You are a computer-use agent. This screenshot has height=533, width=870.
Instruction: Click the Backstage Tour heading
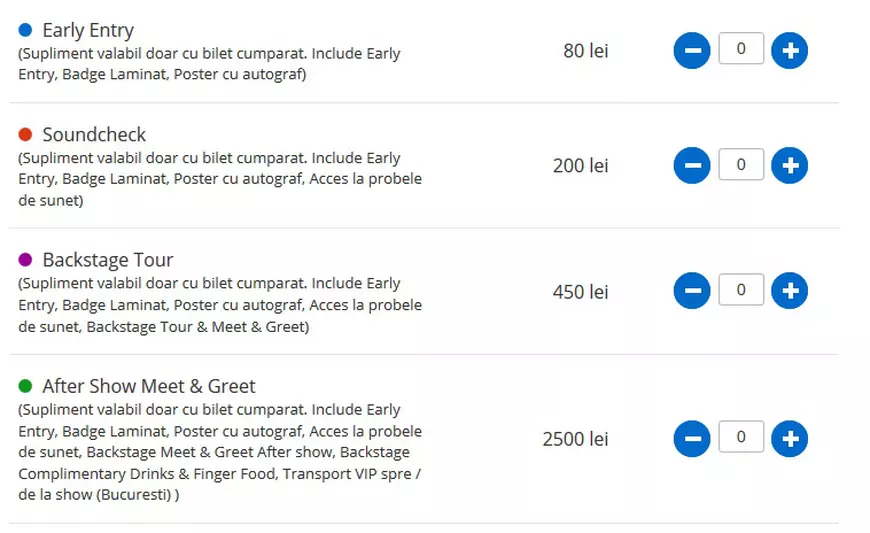pyautogui.click(x=108, y=261)
